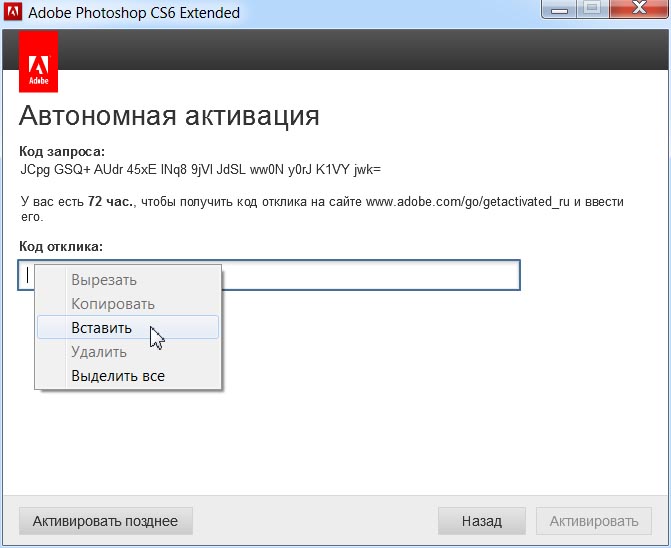Go back with the Назад button
This screenshot has height=548, width=671.
tap(482, 521)
